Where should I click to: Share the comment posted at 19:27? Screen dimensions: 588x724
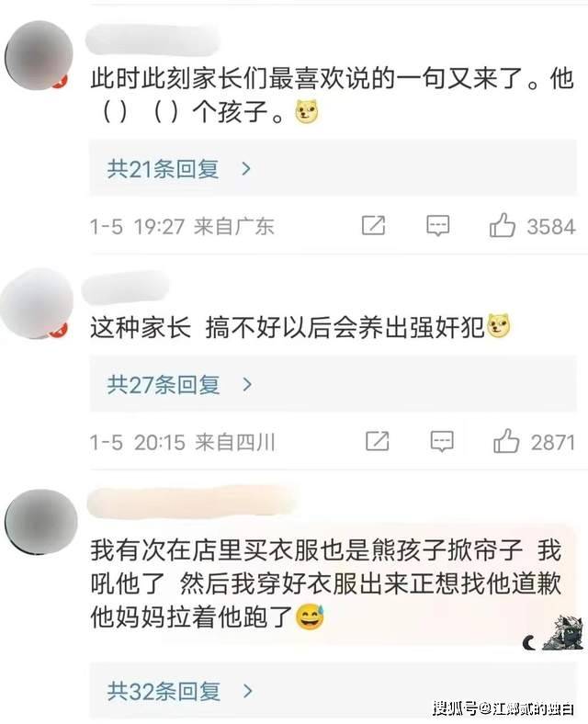coord(373,225)
